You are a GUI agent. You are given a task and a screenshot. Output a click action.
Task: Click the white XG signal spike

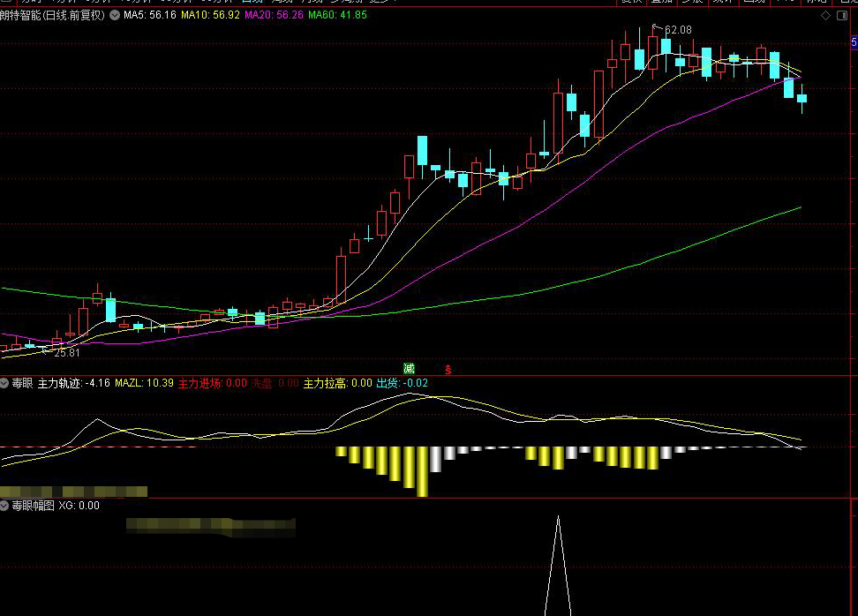coord(558,565)
